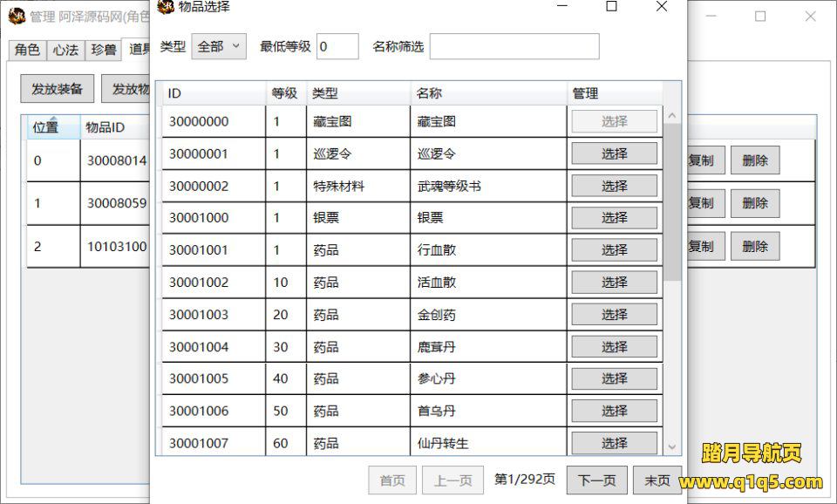Open the 道具 tab

click(x=139, y=50)
